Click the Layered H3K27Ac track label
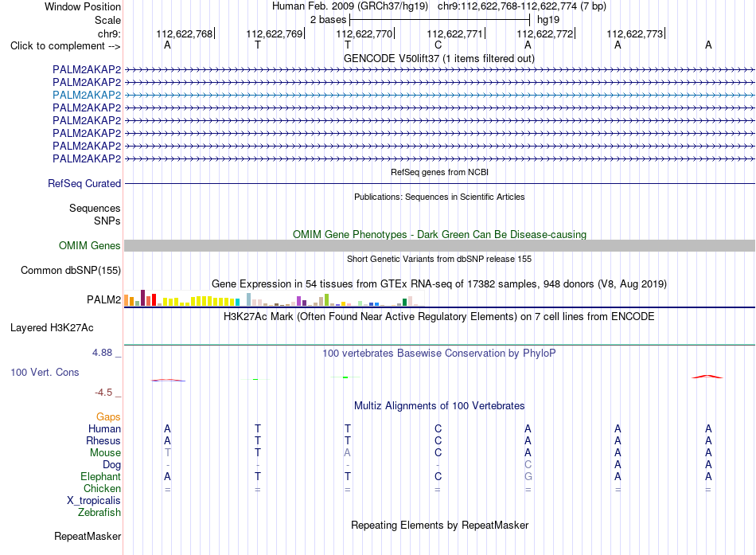The width and height of the screenshot is (756, 555). pyautogui.click(x=52, y=328)
